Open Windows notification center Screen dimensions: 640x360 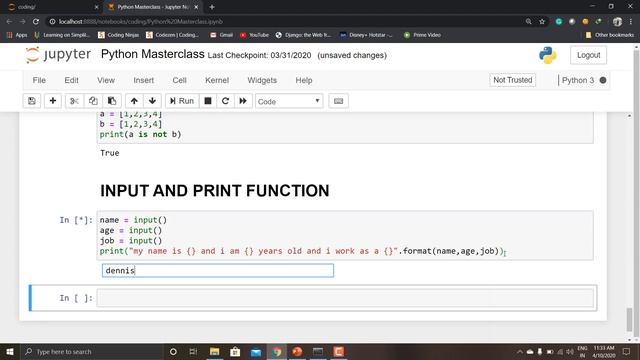click(627, 351)
